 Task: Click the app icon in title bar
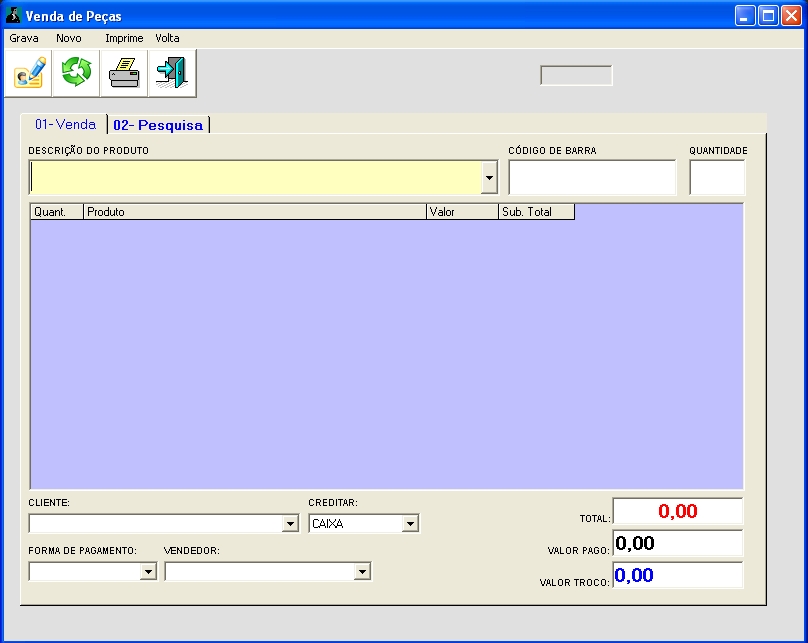(13, 15)
